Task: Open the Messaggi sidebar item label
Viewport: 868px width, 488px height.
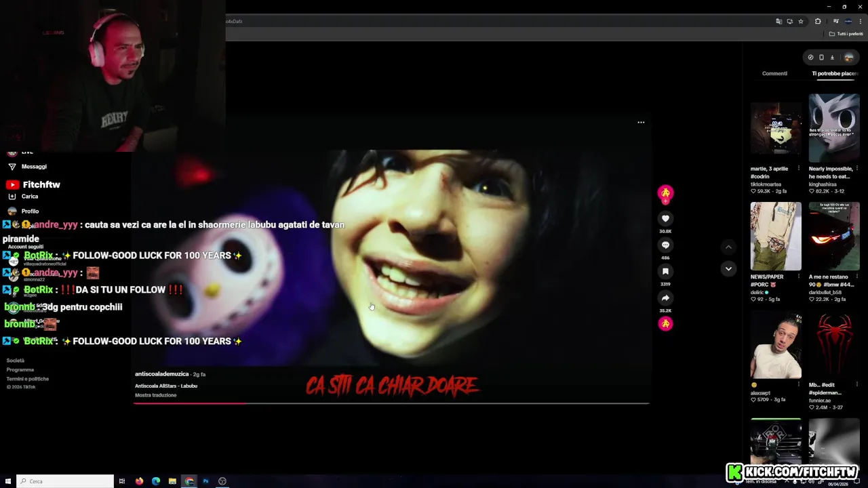Action: point(34,167)
